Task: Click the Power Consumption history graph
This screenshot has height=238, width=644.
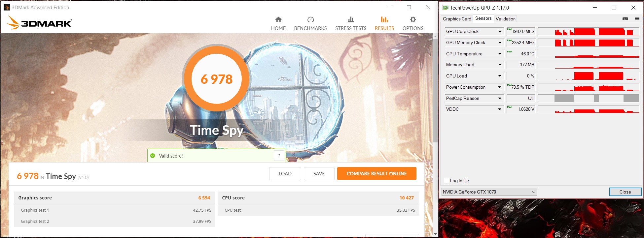Action: pos(589,87)
